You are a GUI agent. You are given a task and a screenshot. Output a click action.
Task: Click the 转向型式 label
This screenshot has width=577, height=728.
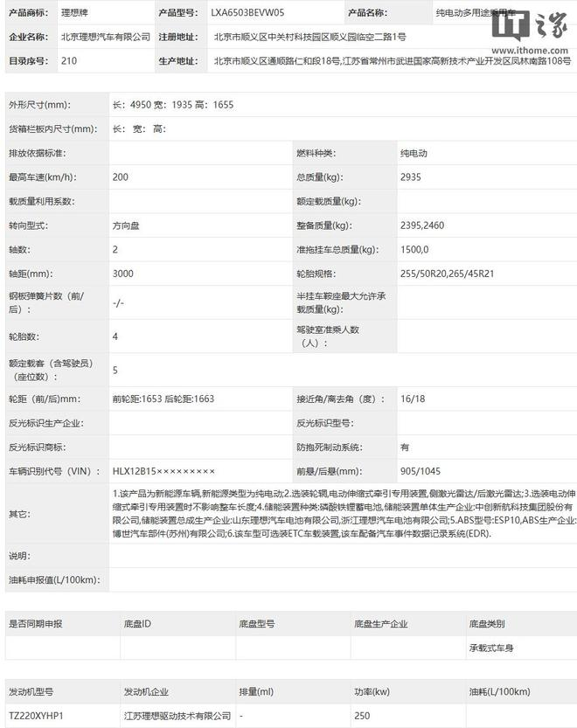(x=28, y=225)
